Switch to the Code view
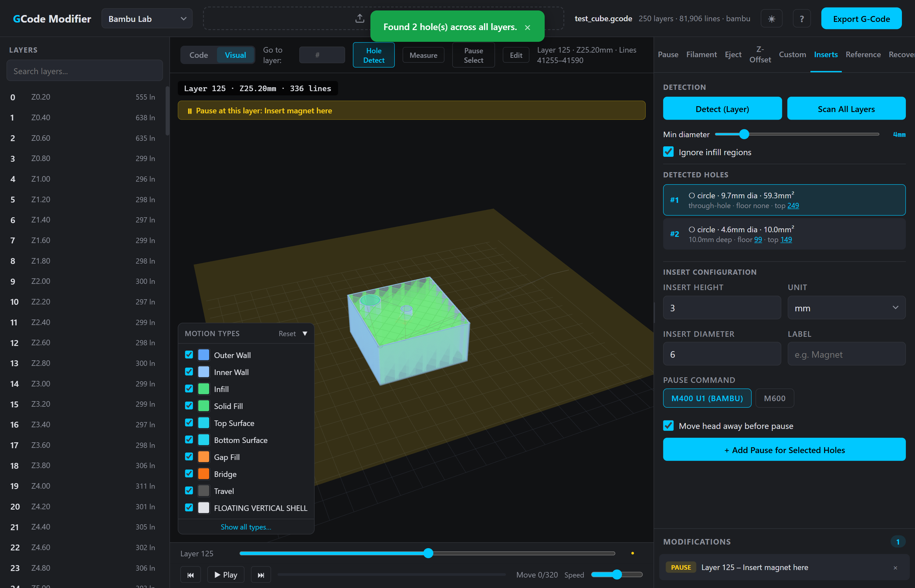The height and width of the screenshot is (588, 915). [x=199, y=55]
